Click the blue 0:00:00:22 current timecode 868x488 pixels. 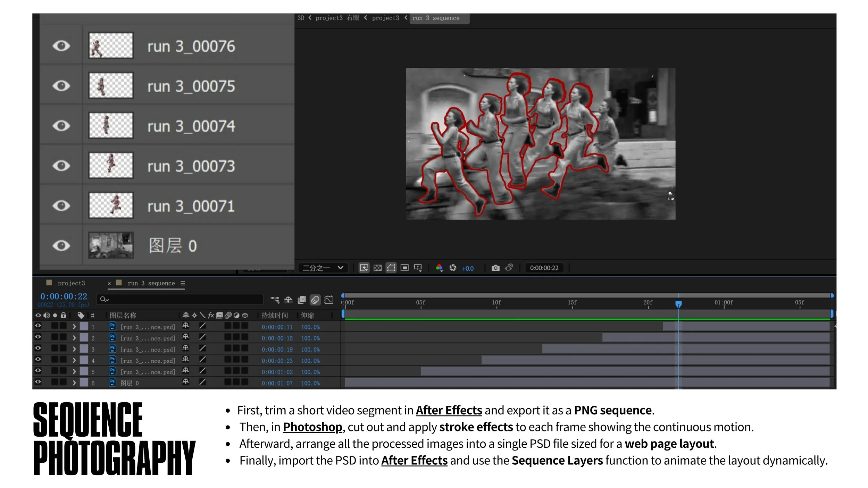tap(64, 296)
